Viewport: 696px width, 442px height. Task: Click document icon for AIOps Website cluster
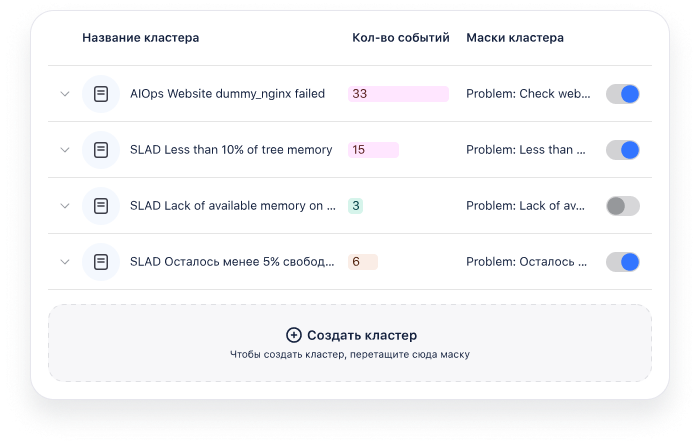(x=100, y=94)
